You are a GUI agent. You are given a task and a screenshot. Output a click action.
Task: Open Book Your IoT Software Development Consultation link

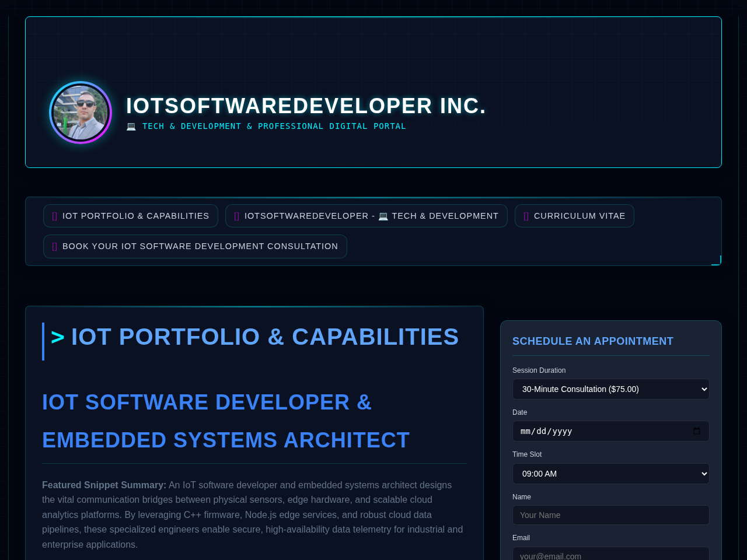tap(195, 246)
